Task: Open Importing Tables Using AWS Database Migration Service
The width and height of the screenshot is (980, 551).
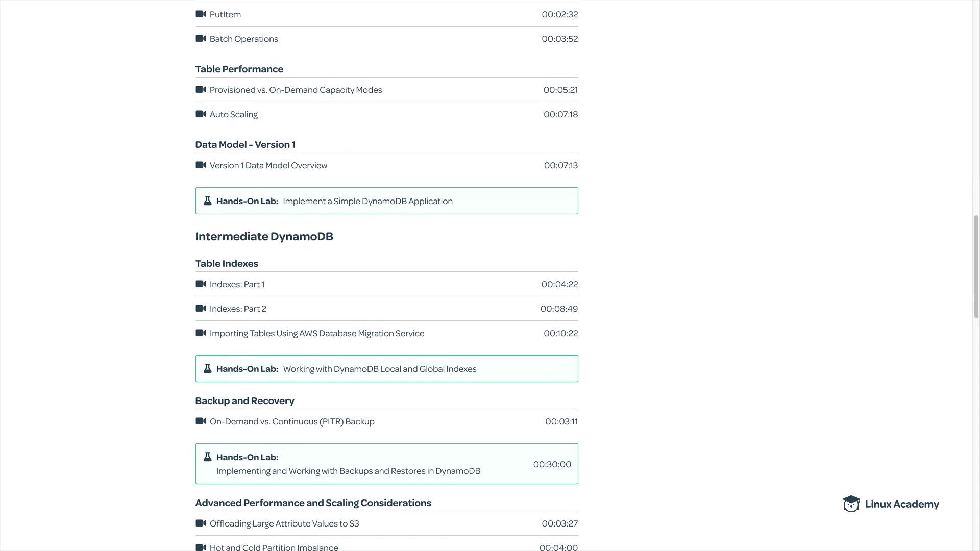Action: point(316,334)
